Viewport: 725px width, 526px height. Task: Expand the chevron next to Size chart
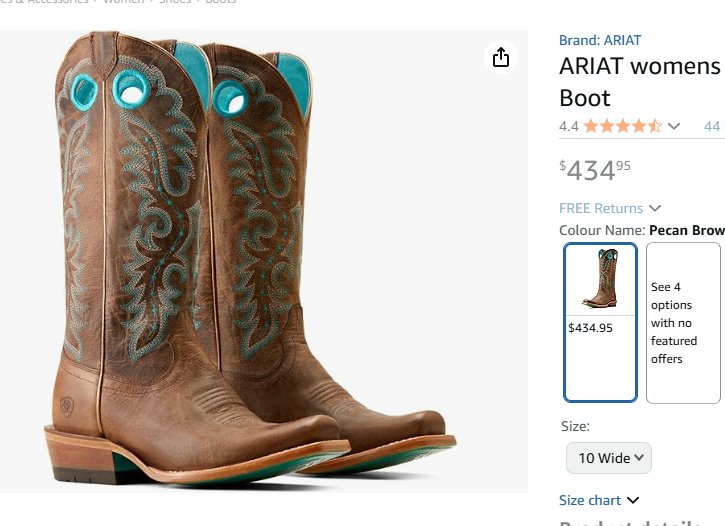(632, 500)
